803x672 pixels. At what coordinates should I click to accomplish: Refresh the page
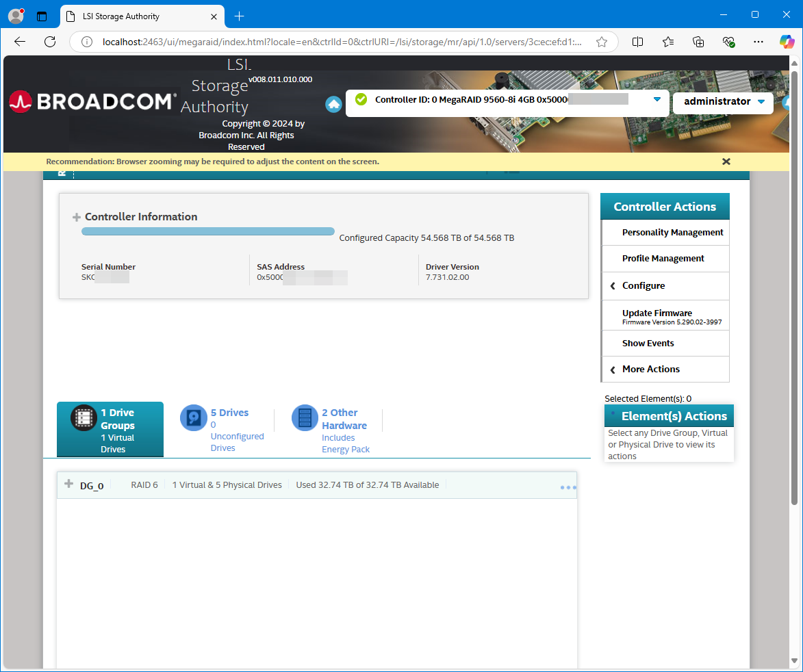pos(50,42)
